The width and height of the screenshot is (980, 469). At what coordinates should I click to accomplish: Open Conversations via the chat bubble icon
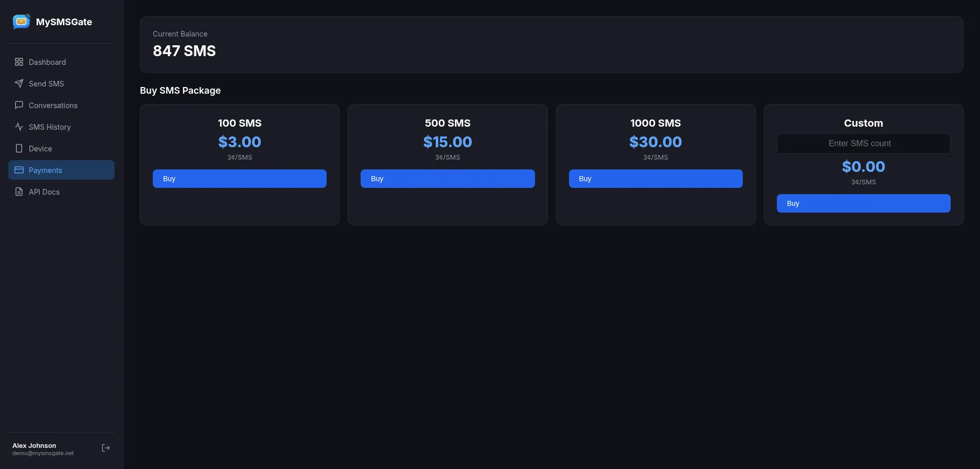19,105
